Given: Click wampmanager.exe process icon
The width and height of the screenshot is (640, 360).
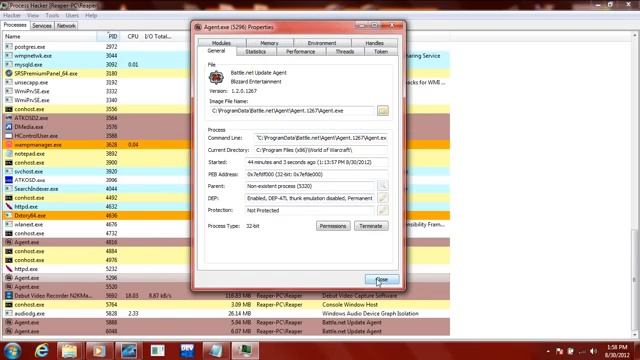Looking at the screenshot, I should 9,144.
